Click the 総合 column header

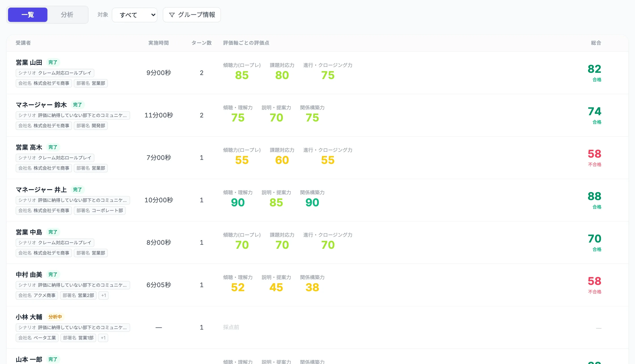coord(596,43)
